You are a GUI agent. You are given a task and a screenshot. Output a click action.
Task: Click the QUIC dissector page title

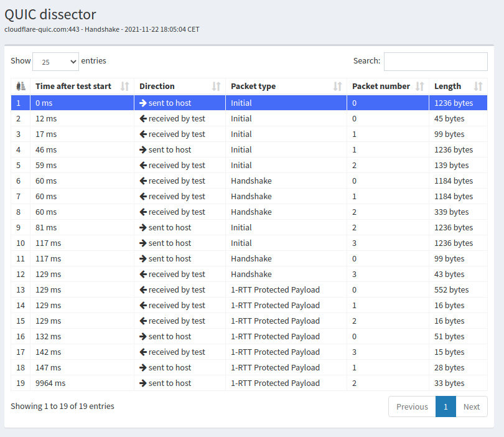[x=50, y=14]
